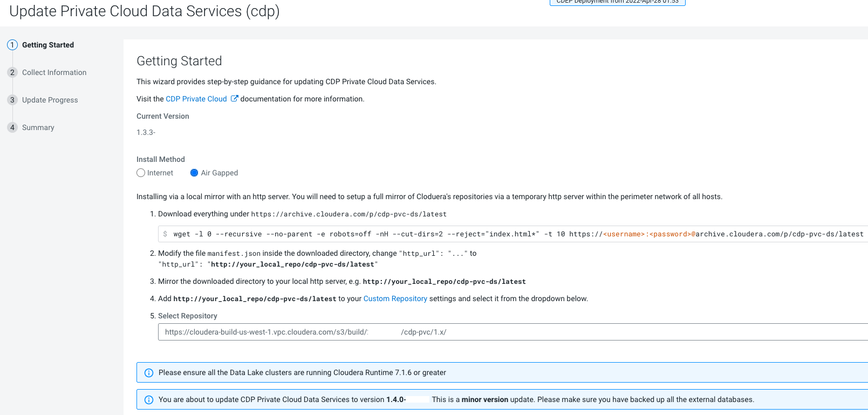Go to Collect Information wizard step
The image size is (868, 415).
(x=54, y=72)
